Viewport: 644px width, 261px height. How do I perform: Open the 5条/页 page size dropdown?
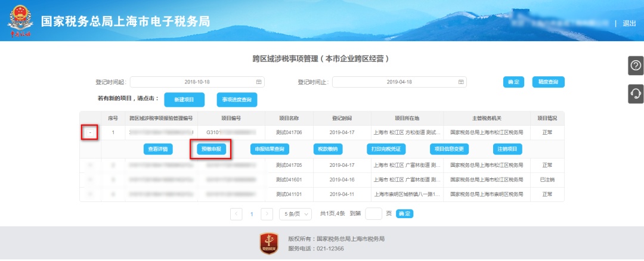coord(295,214)
